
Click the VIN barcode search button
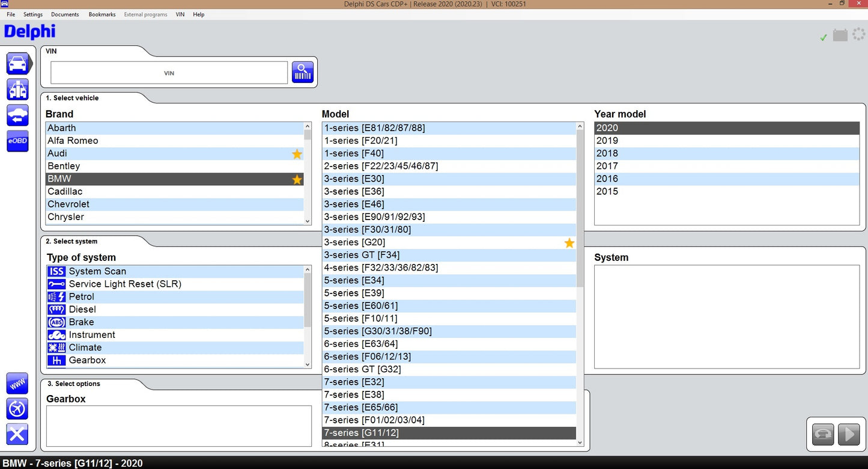303,72
